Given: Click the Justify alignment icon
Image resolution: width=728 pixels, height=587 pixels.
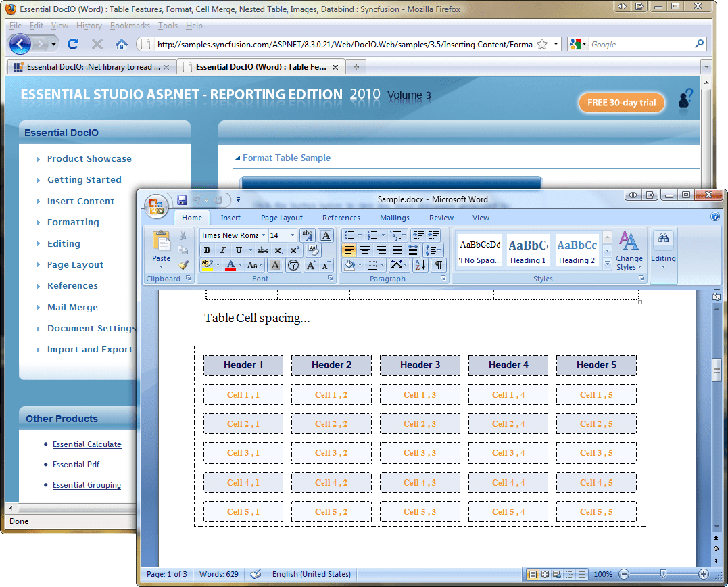Looking at the screenshot, I should coord(397,250).
